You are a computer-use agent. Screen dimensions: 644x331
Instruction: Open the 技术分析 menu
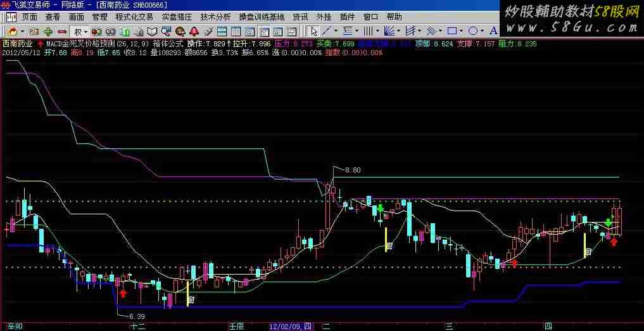pyautogui.click(x=216, y=17)
